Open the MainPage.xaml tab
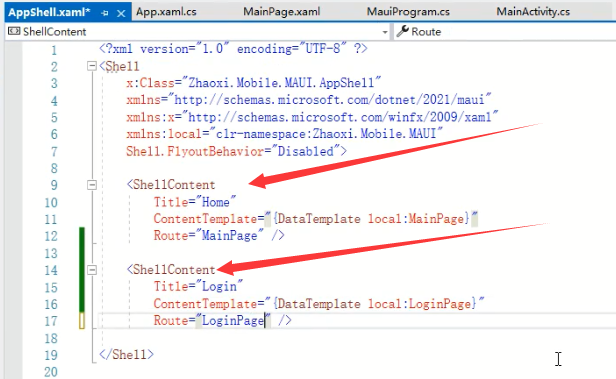This screenshot has width=616, height=379. click(281, 12)
